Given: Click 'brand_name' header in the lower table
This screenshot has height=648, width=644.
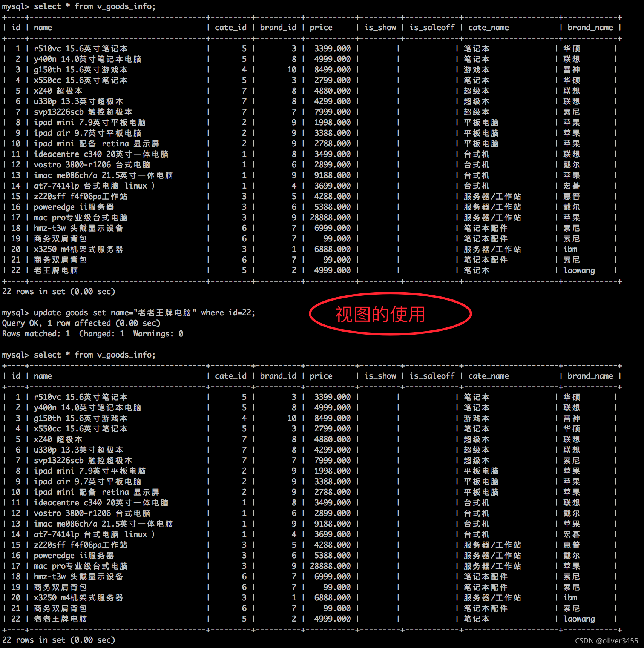Looking at the screenshot, I should pos(590,376).
